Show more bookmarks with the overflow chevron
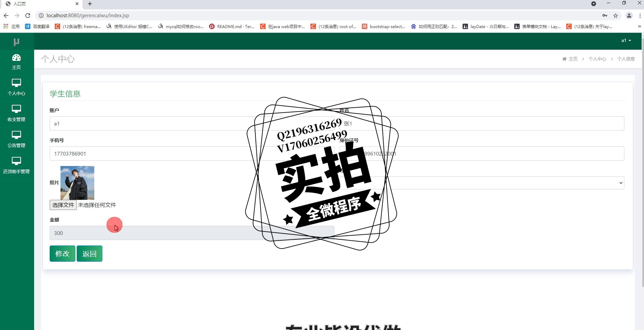Screen dimensions: 644x330 pyautogui.click(x=639, y=26)
